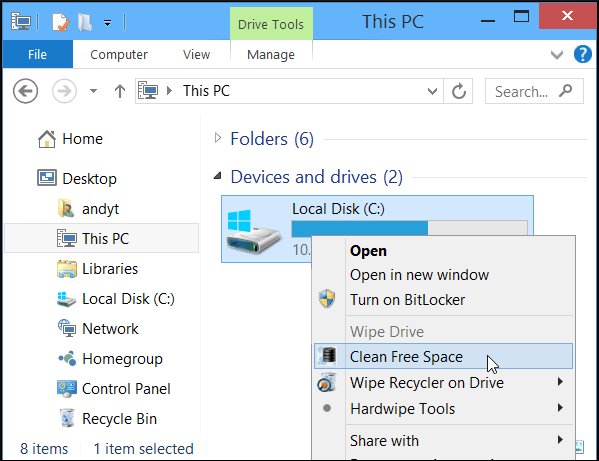Switch to the Computer ribbon tab

point(119,54)
